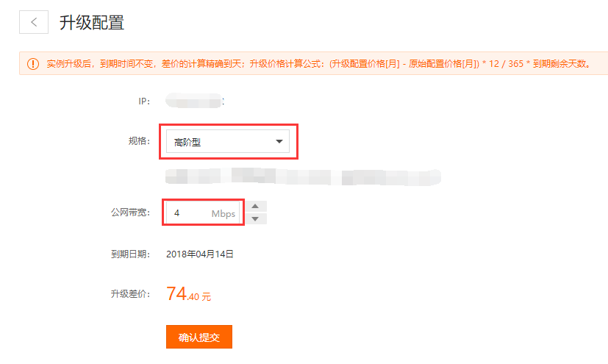Click the 升级配置 page title
This screenshot has height=364, width=608.
pos(92,22)
